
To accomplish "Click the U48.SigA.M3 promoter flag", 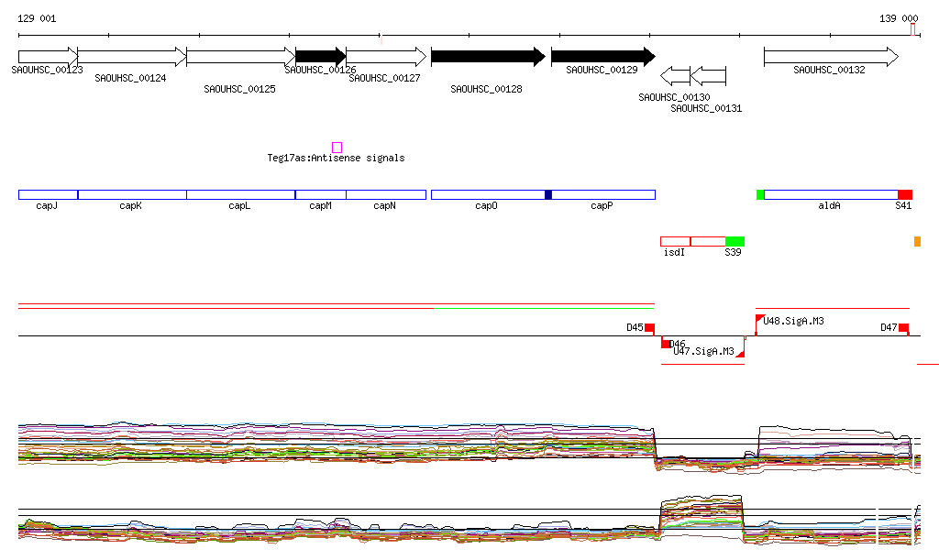I will pos(759,319).
